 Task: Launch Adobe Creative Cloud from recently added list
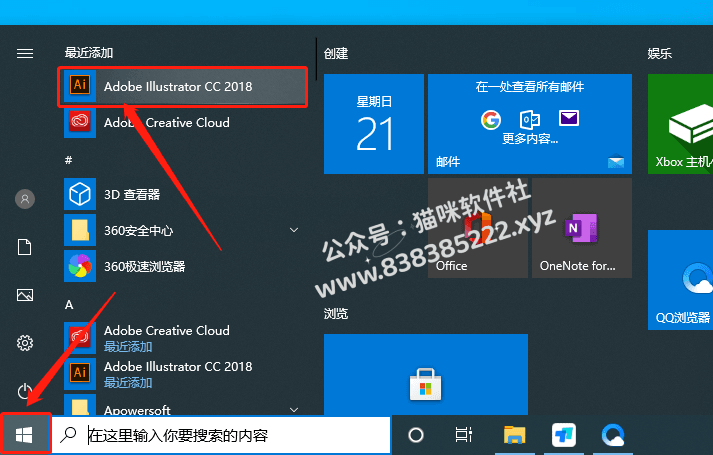[182, 122]
